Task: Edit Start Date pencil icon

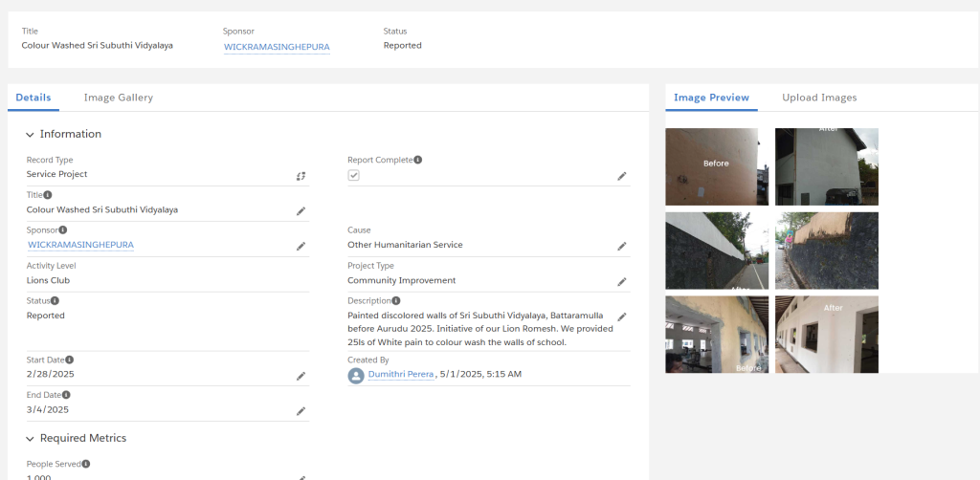Action: [301, 376]
